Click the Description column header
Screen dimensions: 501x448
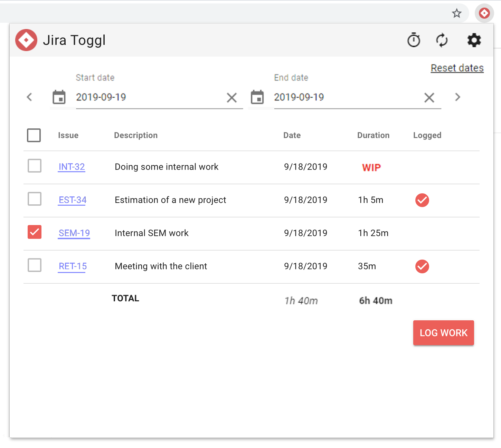[x=136, y=135]
